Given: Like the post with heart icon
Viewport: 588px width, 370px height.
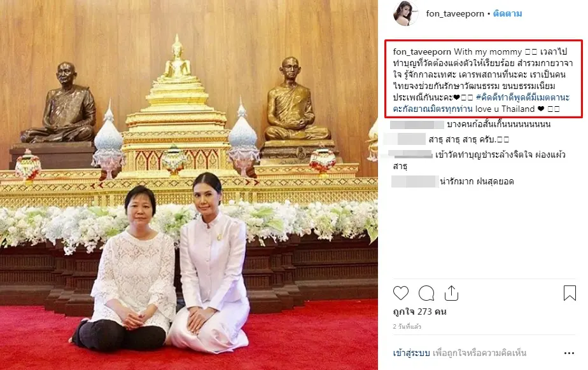Looking at the screenshot, I should point(400,293).
